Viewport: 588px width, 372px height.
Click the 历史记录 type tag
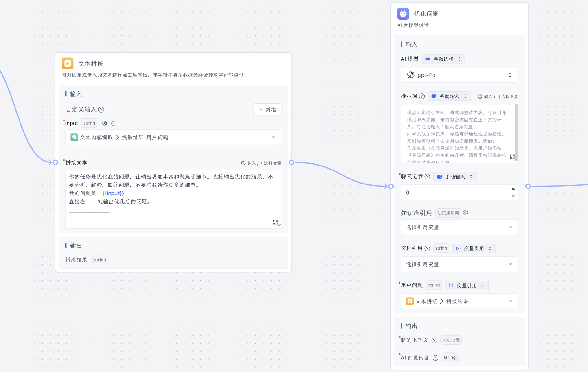click(x=451, y=340)
